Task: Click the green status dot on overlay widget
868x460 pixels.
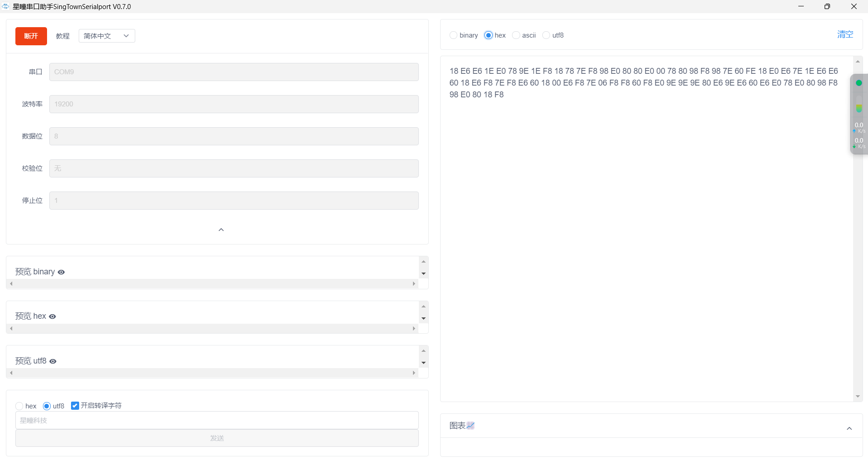Action: point(859,83)
